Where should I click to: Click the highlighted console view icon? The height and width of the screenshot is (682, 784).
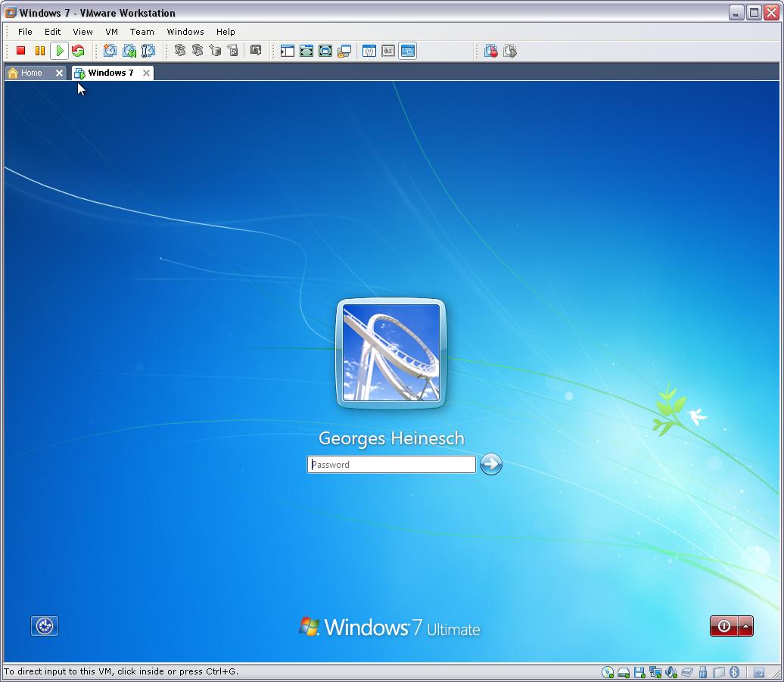click(x=408, y=51)
